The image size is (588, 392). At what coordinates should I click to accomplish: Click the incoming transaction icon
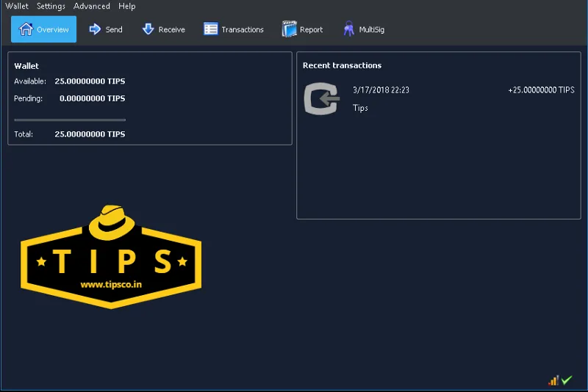pos(322,98)
